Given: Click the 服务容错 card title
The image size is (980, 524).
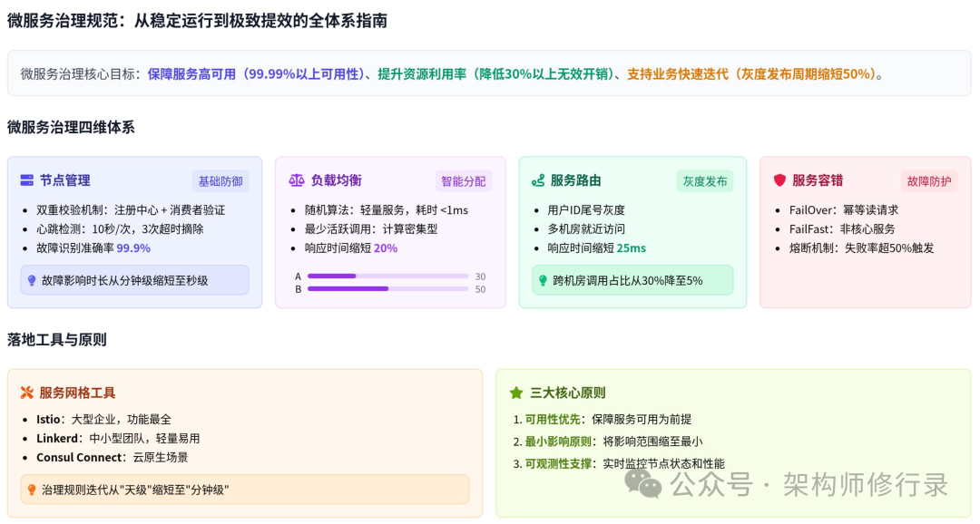Looking at the screenshot, I should [818, 180].
